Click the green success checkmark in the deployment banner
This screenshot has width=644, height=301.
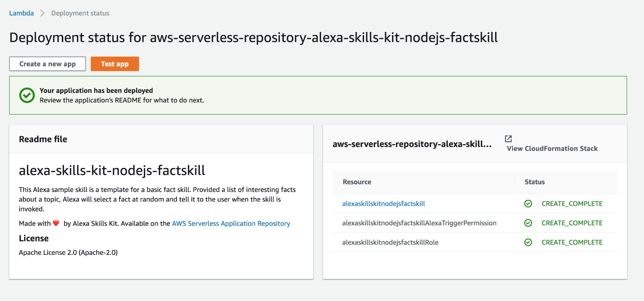27,95
